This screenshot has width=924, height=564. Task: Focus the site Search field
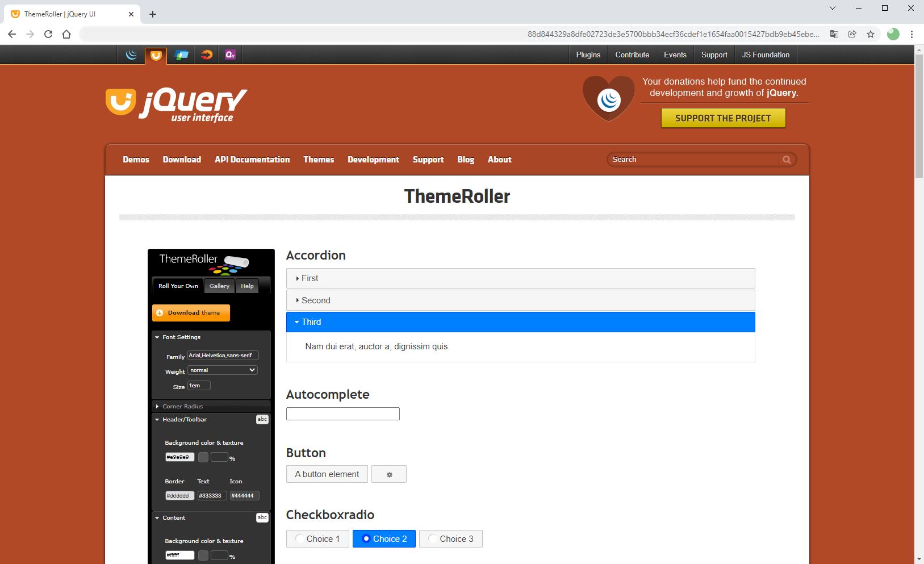(694, 160)
